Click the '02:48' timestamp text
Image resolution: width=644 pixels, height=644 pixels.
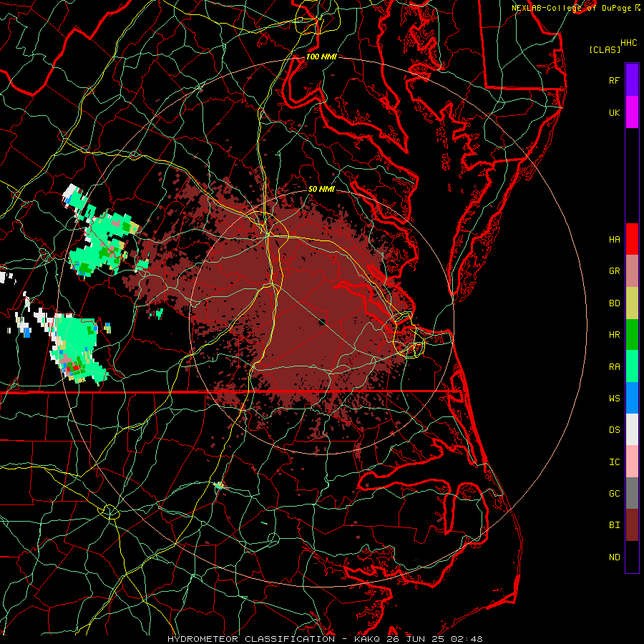pyautogui.click(x=466, y=639)
